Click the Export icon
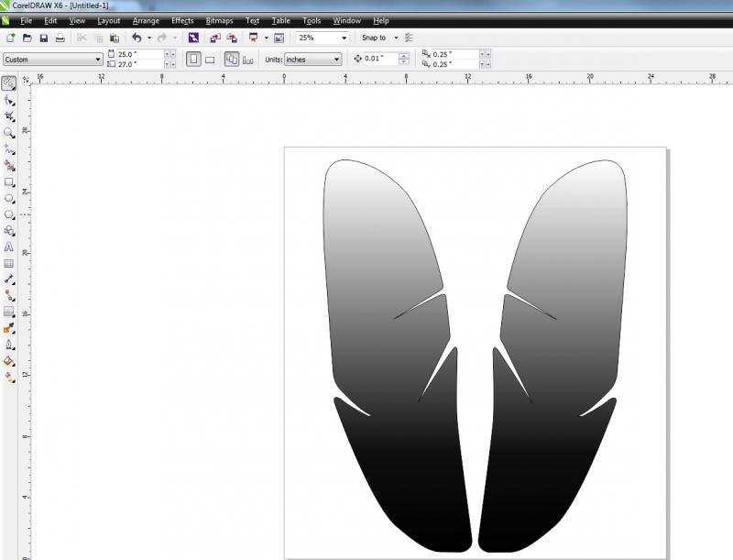 point(232,38)
